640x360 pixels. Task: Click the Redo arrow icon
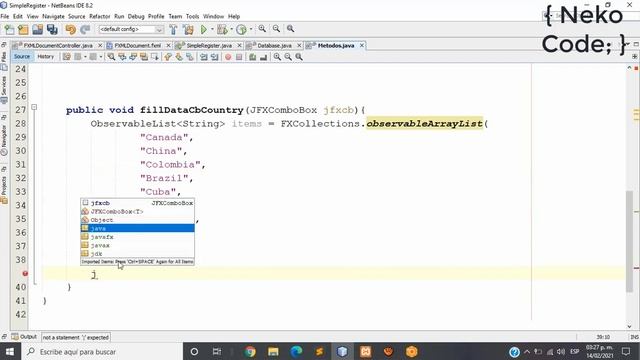point(85,29)
